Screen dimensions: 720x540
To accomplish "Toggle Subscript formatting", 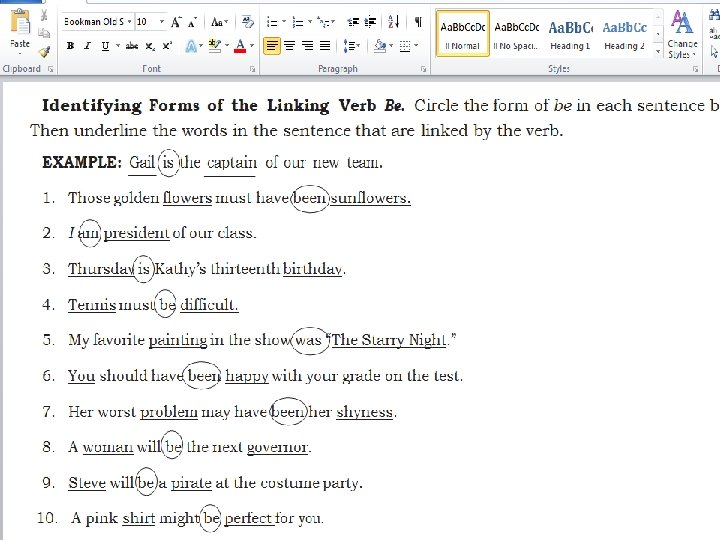I will coord(150,46).
